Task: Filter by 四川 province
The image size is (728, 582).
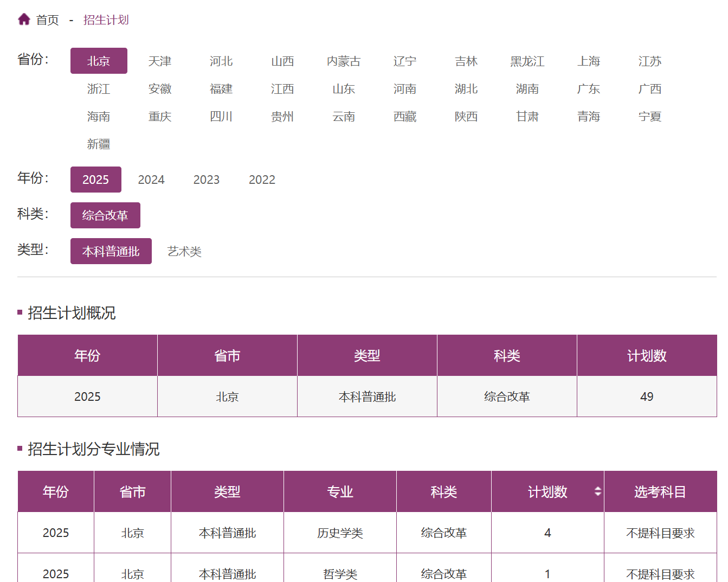Action: click(x=221, y=117)
